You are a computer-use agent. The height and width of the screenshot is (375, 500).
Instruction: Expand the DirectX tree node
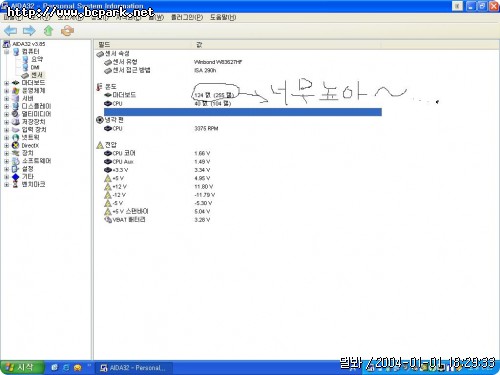(6, 145)
